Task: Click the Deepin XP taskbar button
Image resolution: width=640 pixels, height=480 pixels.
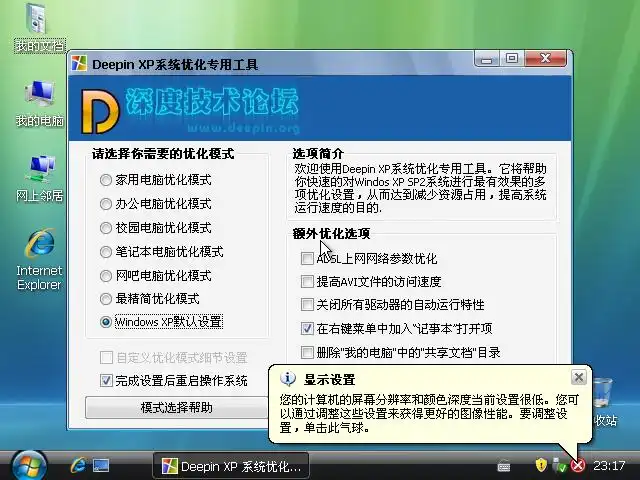Action: [231, 466]
